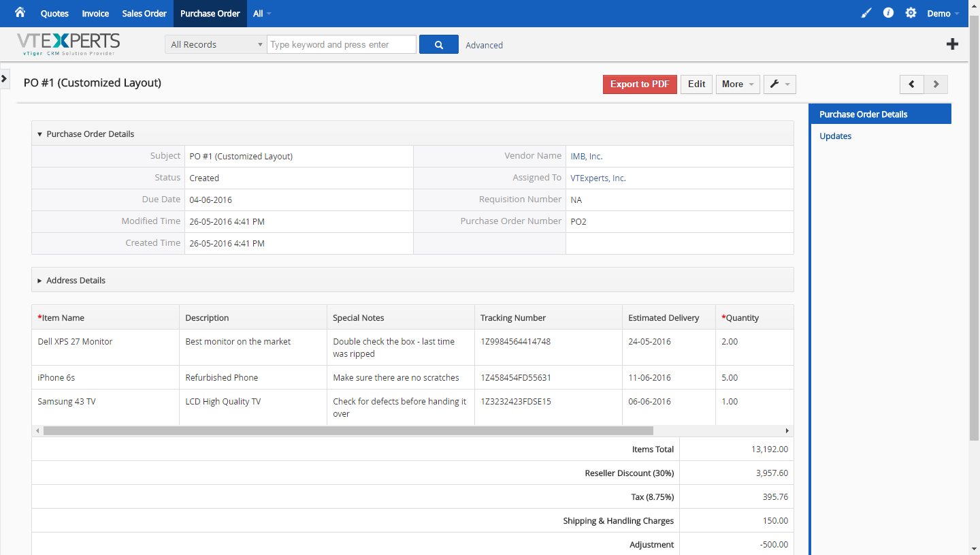The width and height of the screenshot is (980, 555).
Task: Open the Updates sidebar tab
Action: [x=836, y=136]
